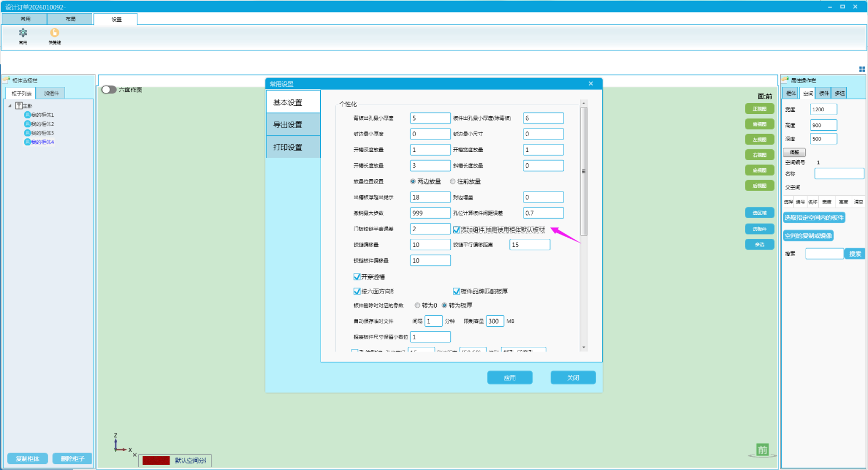Screen dimensions: 868x470
Task: Click the 多选 button beside canvas
Action: (759, 245)
